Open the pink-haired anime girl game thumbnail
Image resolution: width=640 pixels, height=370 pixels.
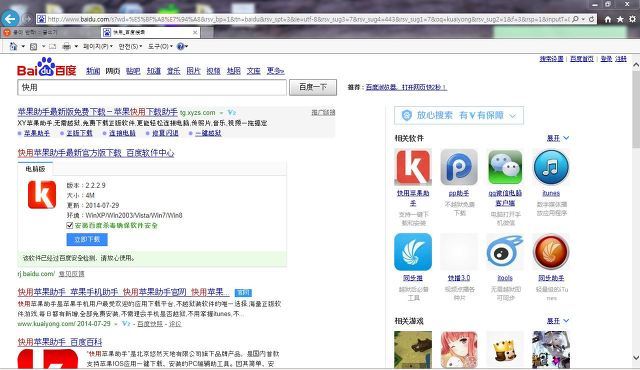459,350
